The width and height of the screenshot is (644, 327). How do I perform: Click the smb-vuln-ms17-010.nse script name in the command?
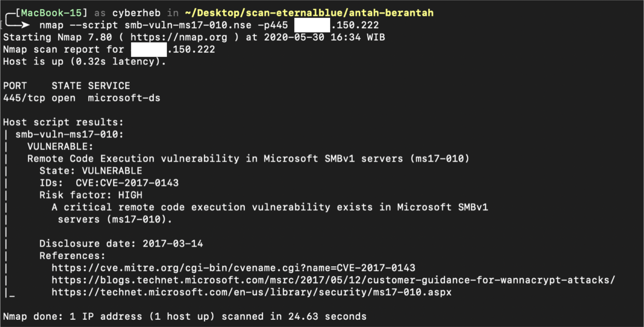(x=188, y=25)
